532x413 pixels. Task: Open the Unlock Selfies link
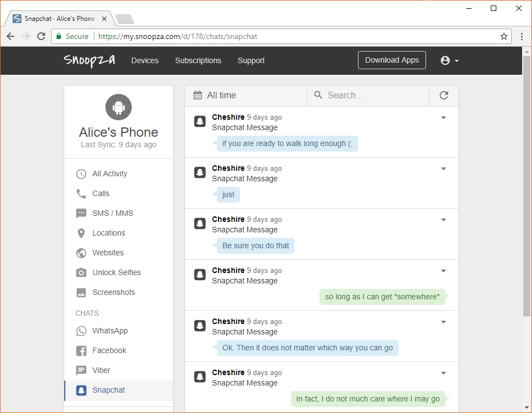(117, 272)
